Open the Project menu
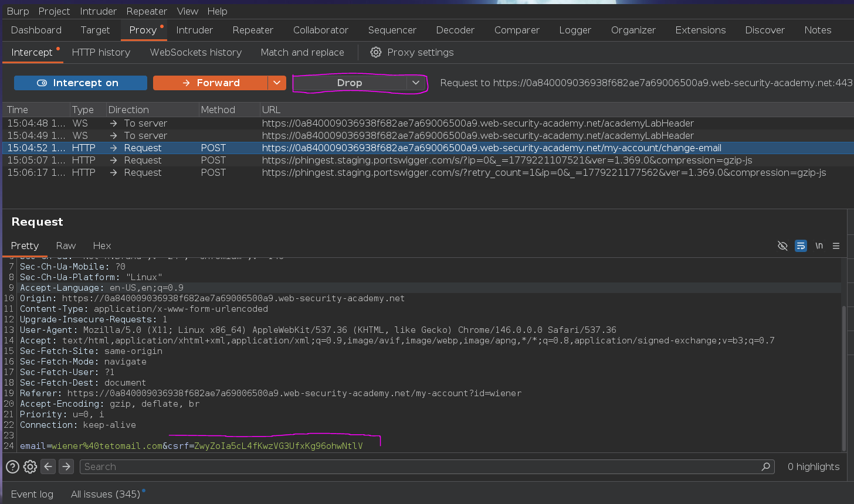Viewport: 854px width, 504px height. click(54, 11)
